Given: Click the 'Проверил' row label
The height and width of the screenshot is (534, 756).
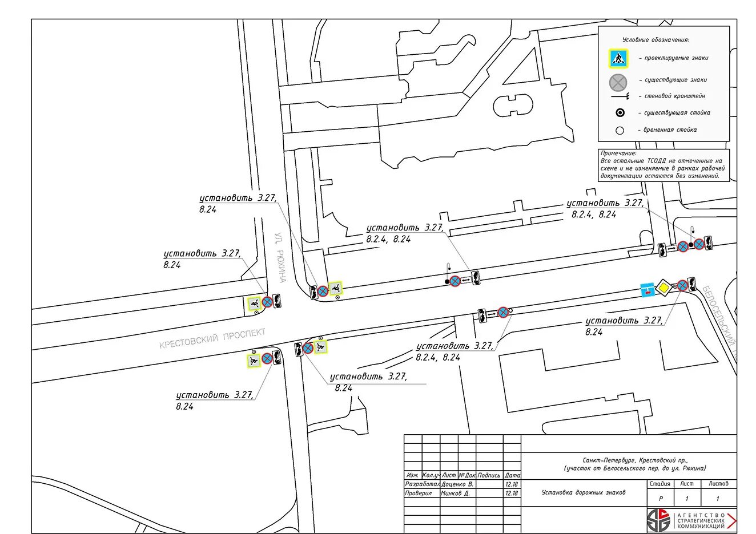Looking at the screenshot, I should coord(419,493).
